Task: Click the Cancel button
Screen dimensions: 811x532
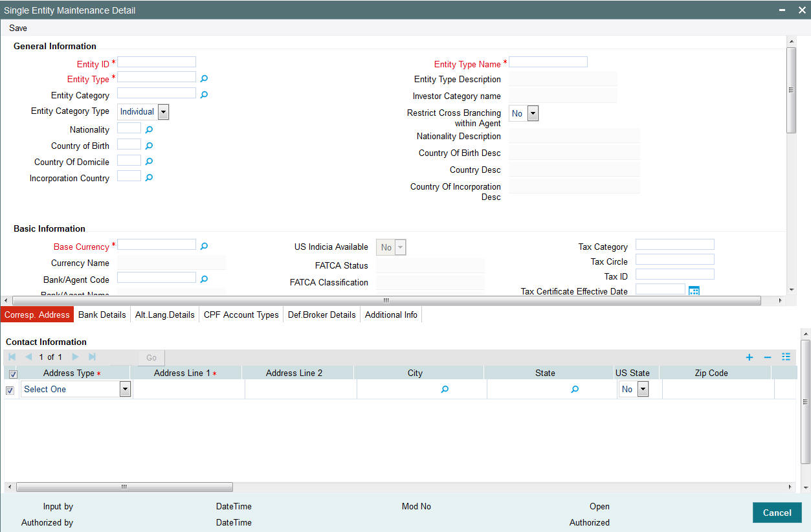Action: click(777, 513)
